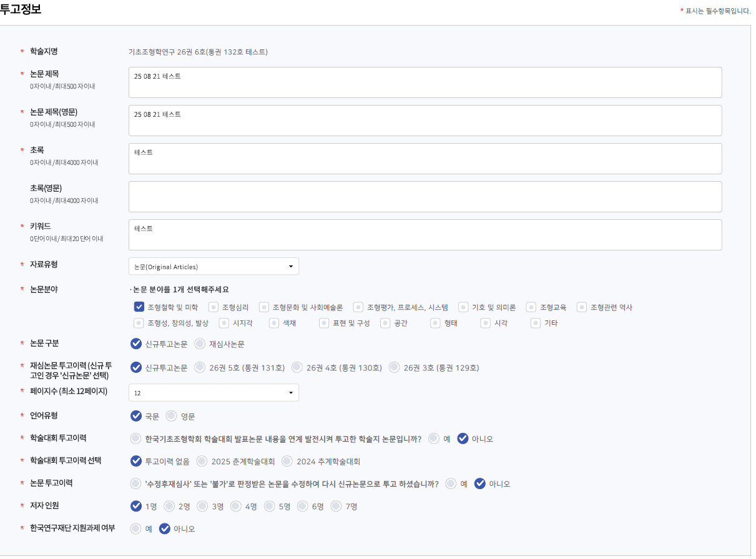Choose the 색채 field option

coord(274,323)
